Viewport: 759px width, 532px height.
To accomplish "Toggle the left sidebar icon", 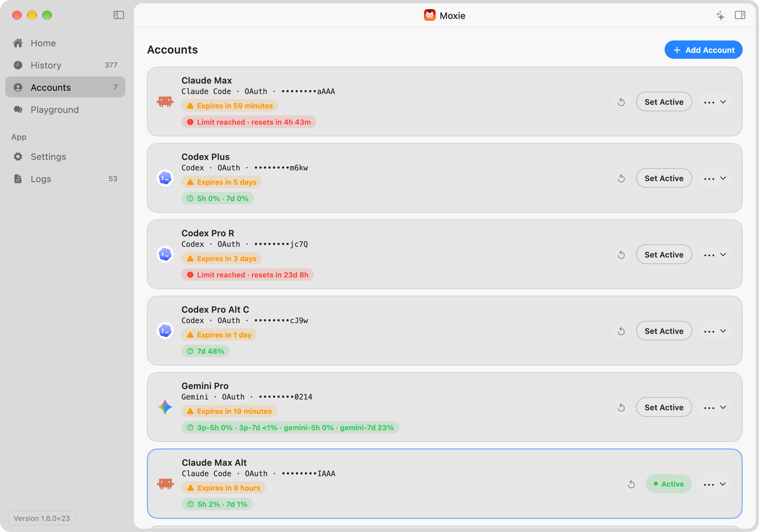I will [119, 15].
